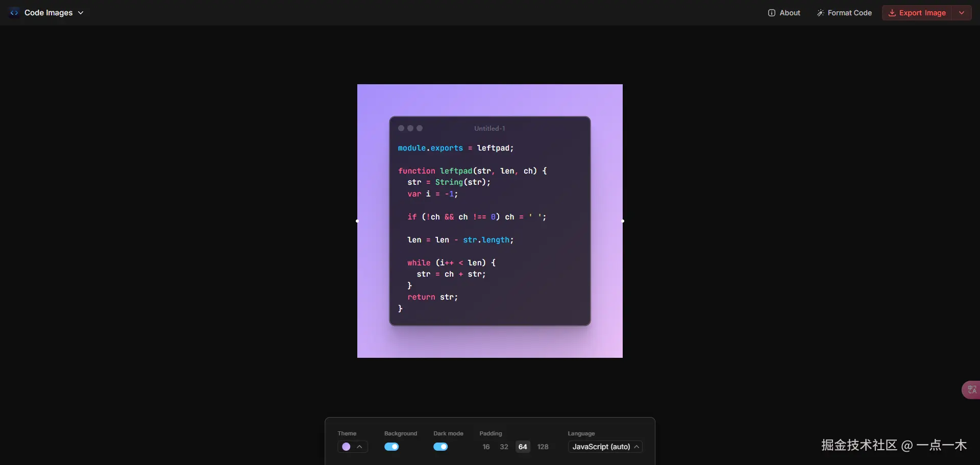Click the Export Image button

917,13
